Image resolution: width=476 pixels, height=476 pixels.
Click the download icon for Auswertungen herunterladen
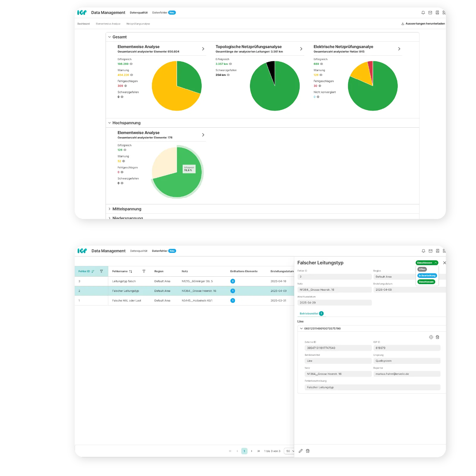403,24
